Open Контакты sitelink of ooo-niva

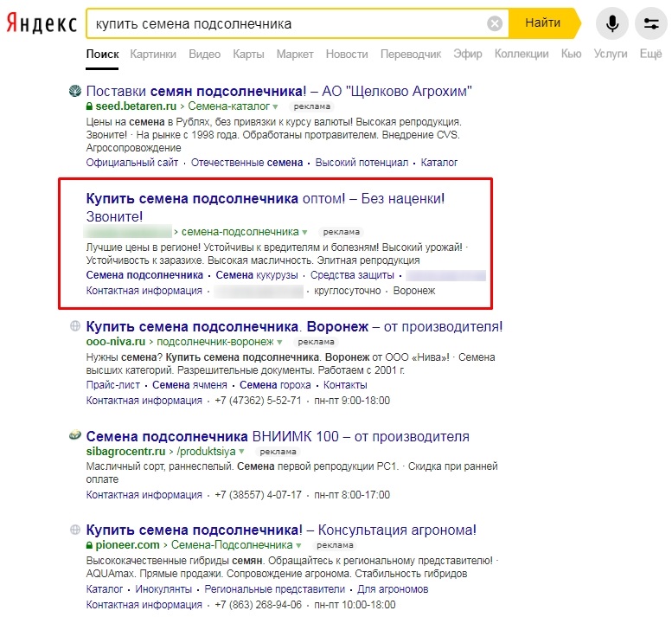point(345,384)
